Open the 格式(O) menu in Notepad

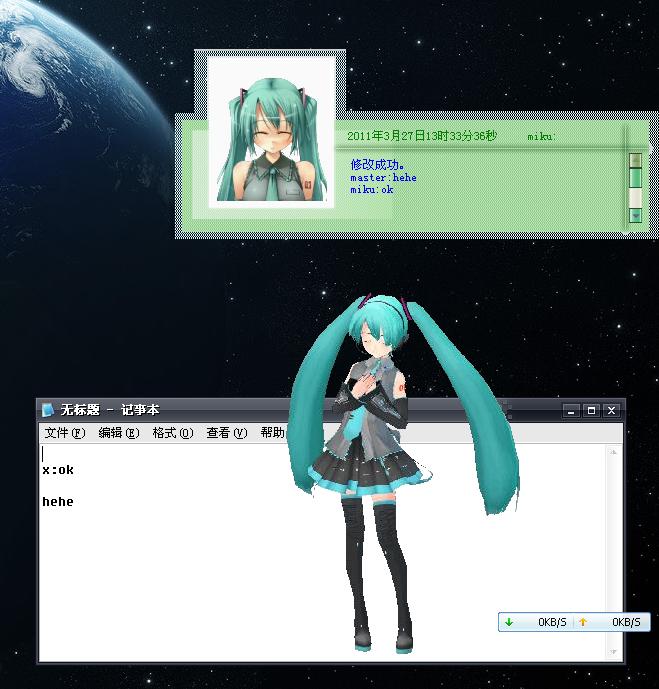[x=173, y=433]
